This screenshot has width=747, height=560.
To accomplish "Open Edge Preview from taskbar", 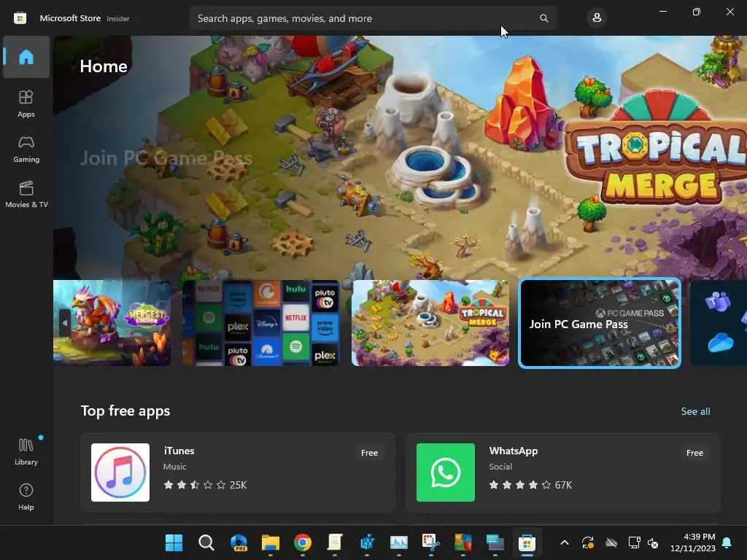I will (x=239, y=542).
